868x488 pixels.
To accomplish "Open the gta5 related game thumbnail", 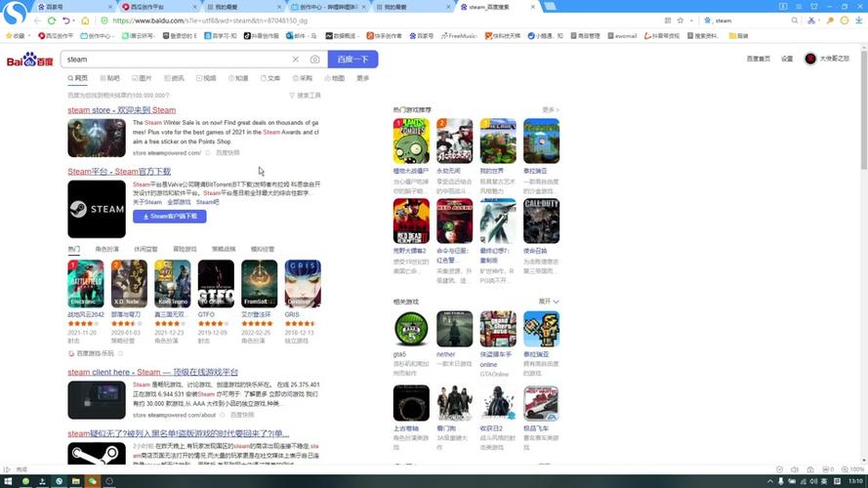I will [411, 329].
